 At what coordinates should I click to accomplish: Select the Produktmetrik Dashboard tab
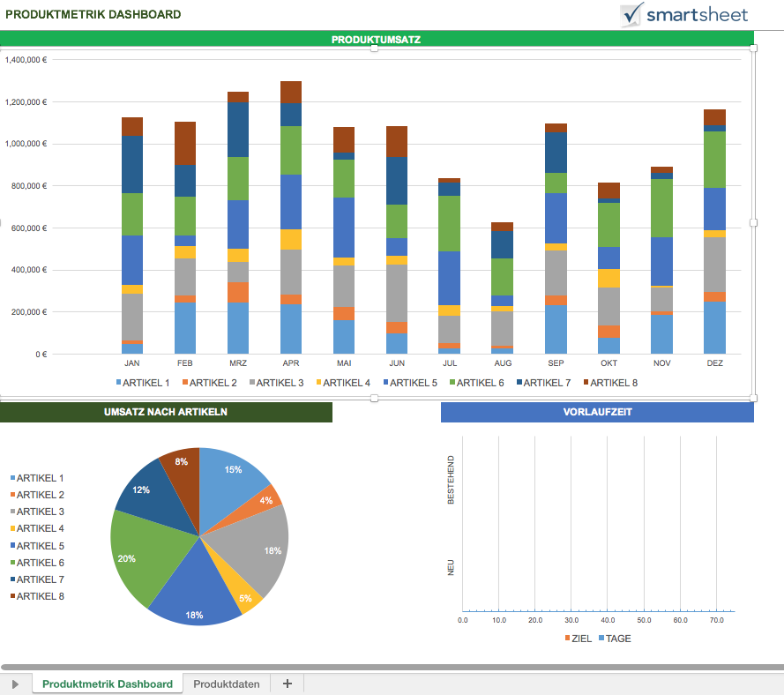[108, 684]
